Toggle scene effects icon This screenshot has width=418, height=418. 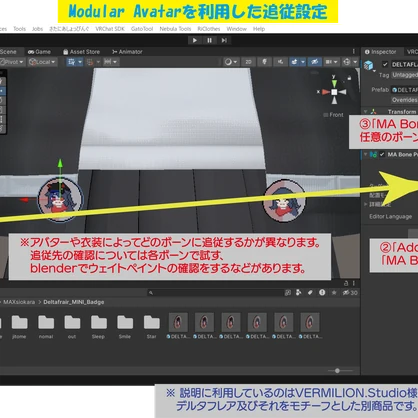pos(294,62)
